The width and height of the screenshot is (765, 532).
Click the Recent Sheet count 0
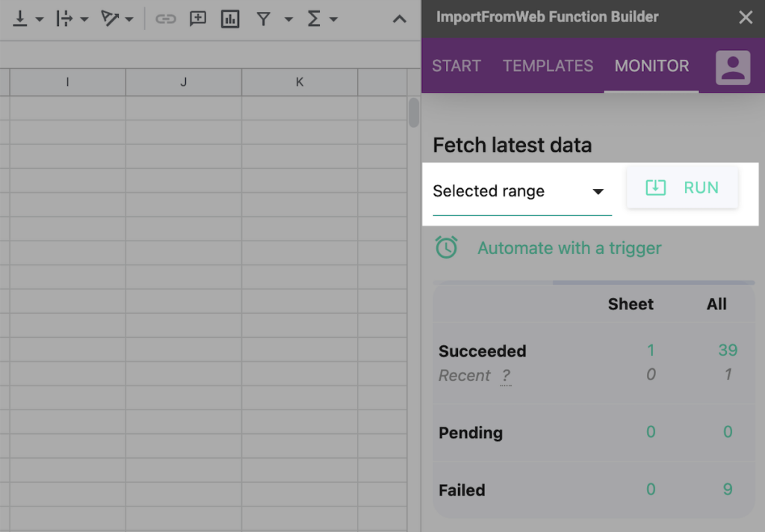point(651,374)
